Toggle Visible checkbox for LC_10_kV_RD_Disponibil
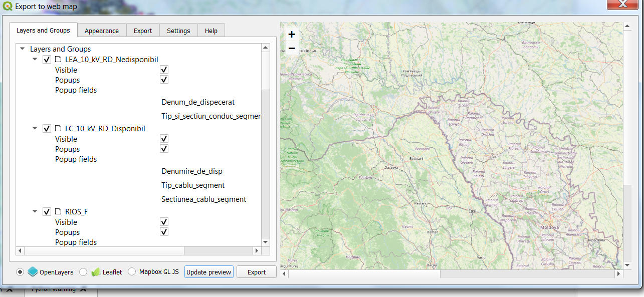Screen dimensions: 644x297 (x=164, y=139)
